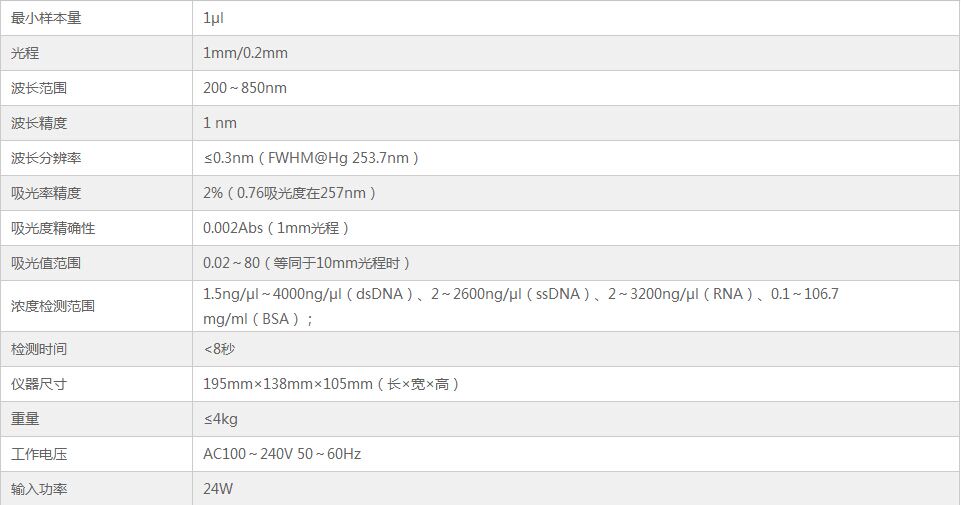Click the 吸光率精度 label cell
The width and height of the screenshot is (961, 505).
pyautogui.click(x=46, y=193)
